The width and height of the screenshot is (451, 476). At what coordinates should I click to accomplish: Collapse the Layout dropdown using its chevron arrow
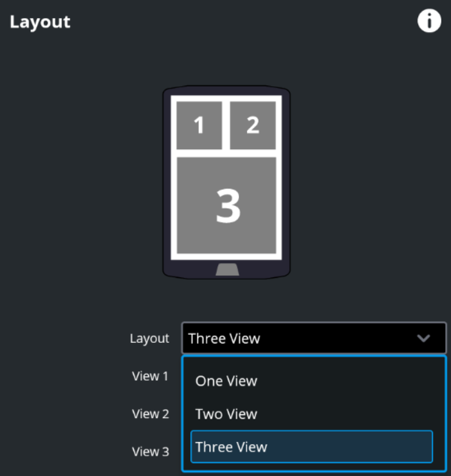click(x=423, y=338)
